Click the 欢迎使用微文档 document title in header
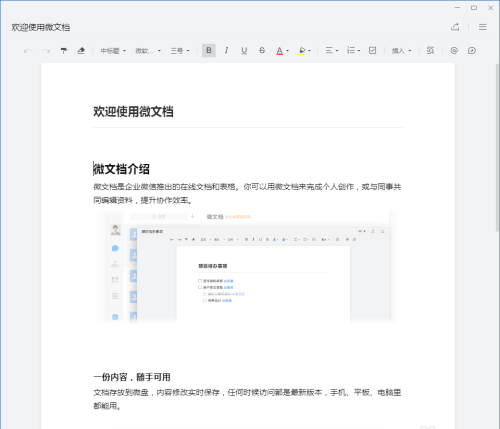This screenshot has width=500, height=429. point(41,27)
